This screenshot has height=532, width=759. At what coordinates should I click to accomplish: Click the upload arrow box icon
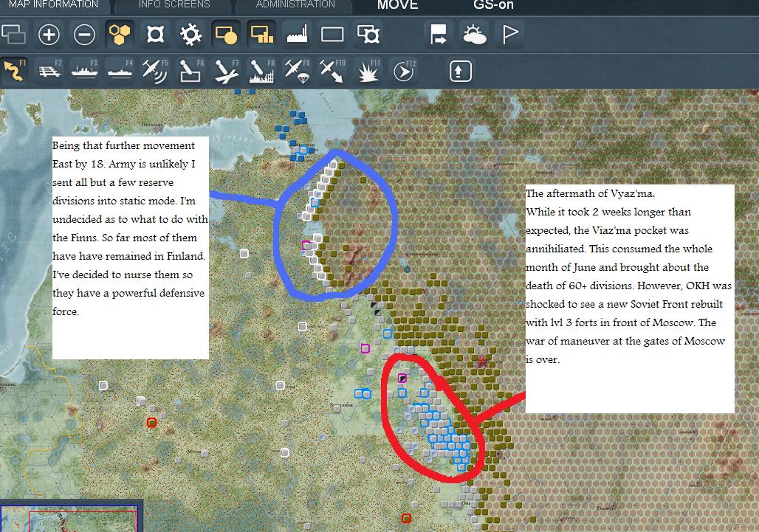click(460, 71)
